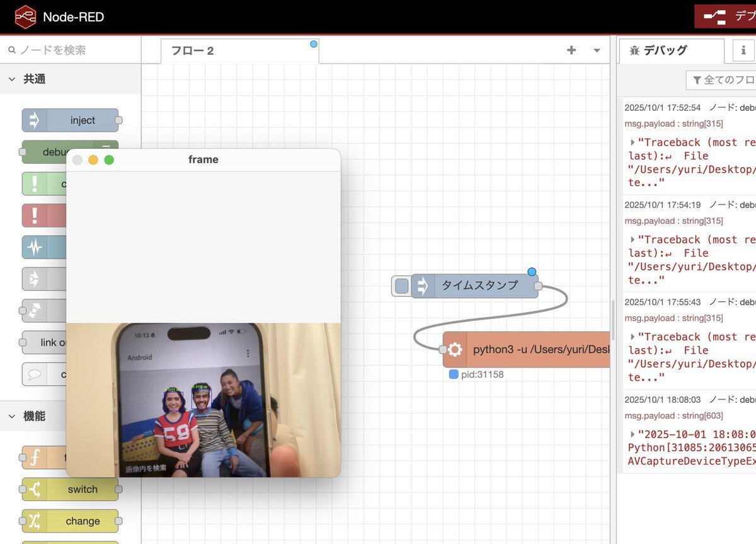Viewport: 756px width, 544px height.
Task: Expand the 17:52:54 Traceback debug message
Action: click(x=633, y=142)
